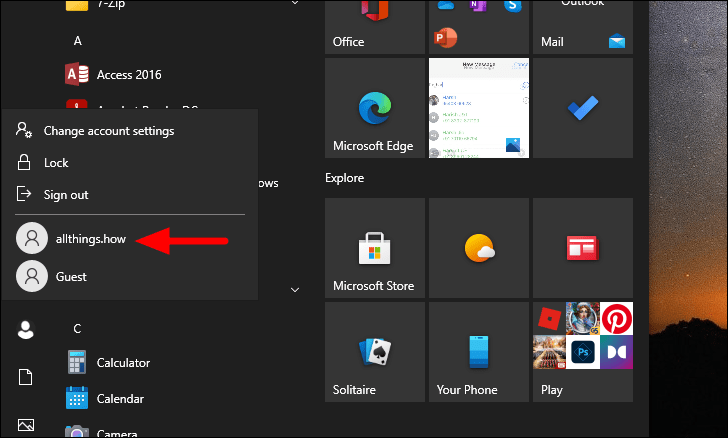Expand the 7-Zip folder chevron
Viewport: 728px width, 438px height.
pyautogui.click(x=294, y=3)
